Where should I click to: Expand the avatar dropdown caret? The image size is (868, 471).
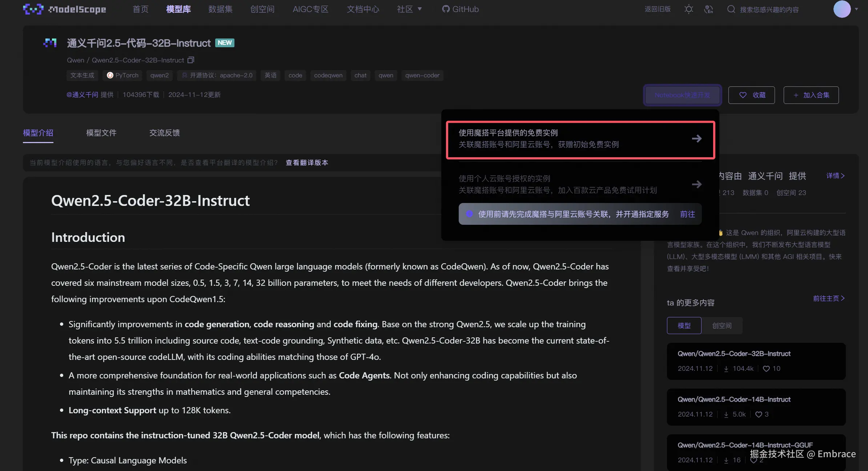(x=857, y=9)
